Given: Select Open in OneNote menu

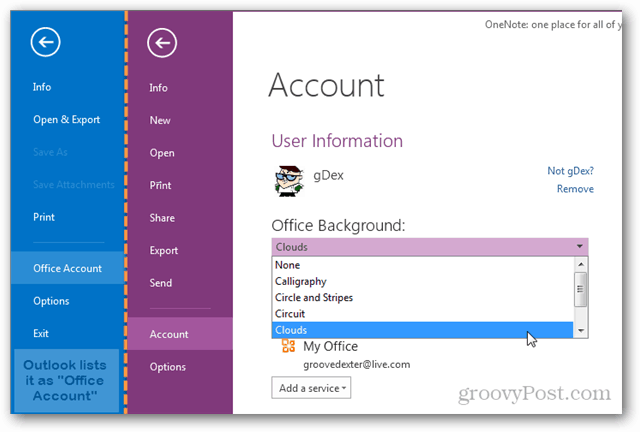Looking at the screenshot, I should tap(162, 153).
